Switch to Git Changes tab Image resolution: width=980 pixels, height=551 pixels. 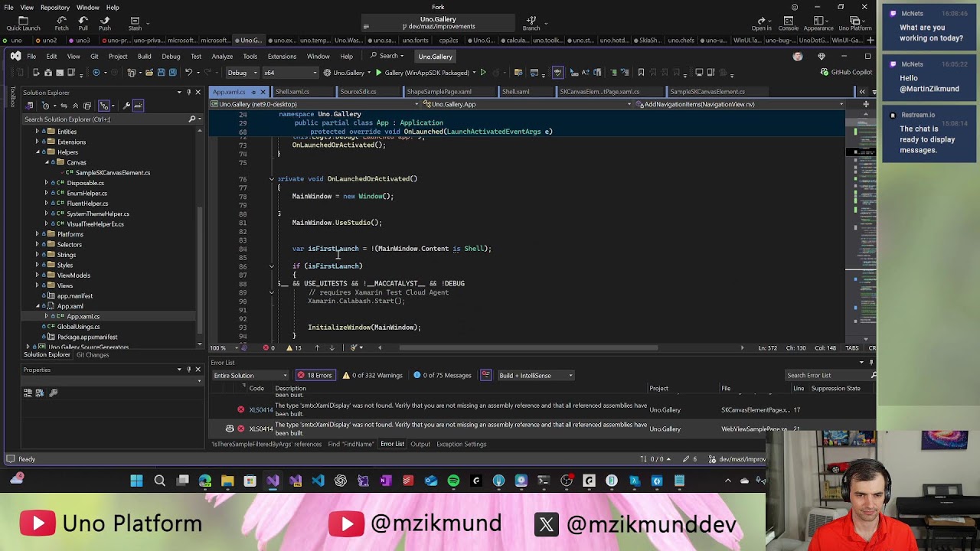pos(93,355)
